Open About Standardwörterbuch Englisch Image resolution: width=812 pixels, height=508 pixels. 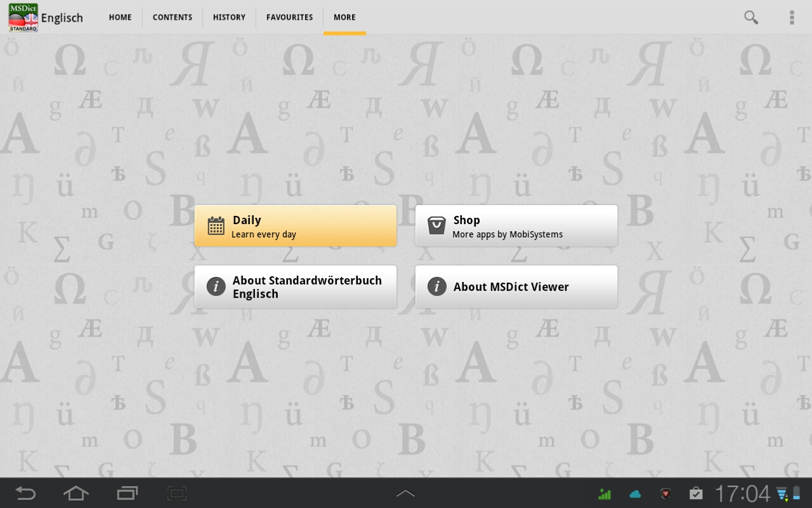[x=296, y=287]
